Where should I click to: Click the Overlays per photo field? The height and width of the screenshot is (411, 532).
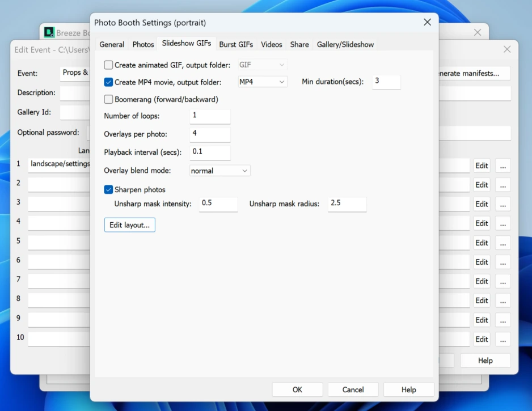point(210,134)
